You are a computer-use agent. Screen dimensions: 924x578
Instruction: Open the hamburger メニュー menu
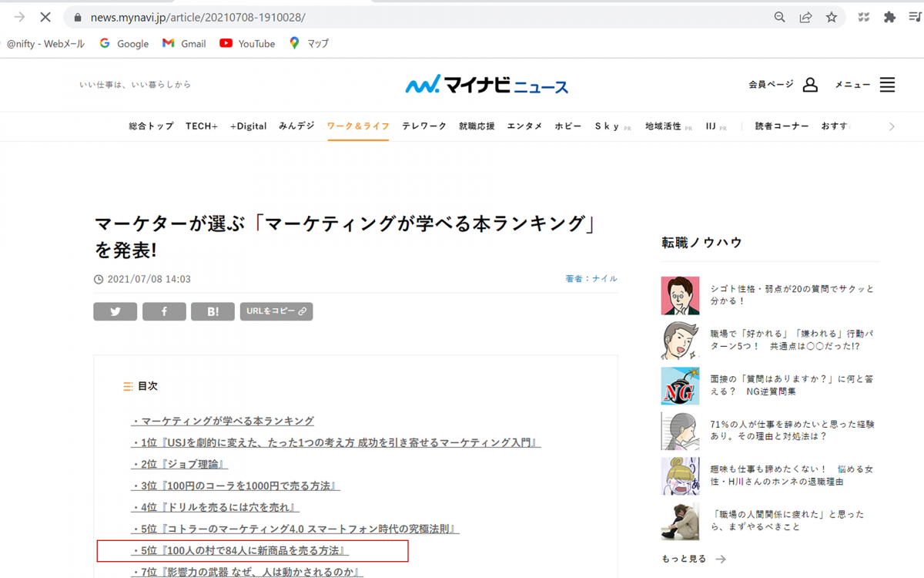[887, 85]
